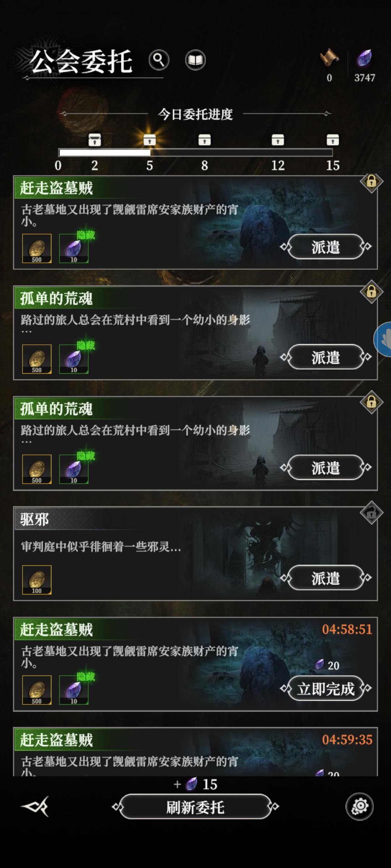Tap the scroll currency icon at top
The height and width of the screenshot is (868, 391).
click(329, 58)
